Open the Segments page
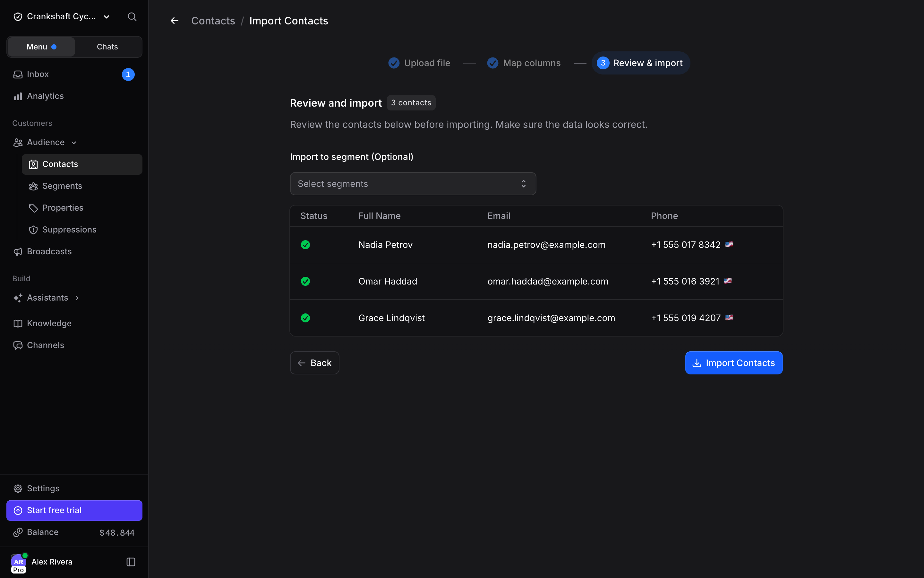Image resolution: width=924 pixels, height=578 pixels. pos(82,186)
